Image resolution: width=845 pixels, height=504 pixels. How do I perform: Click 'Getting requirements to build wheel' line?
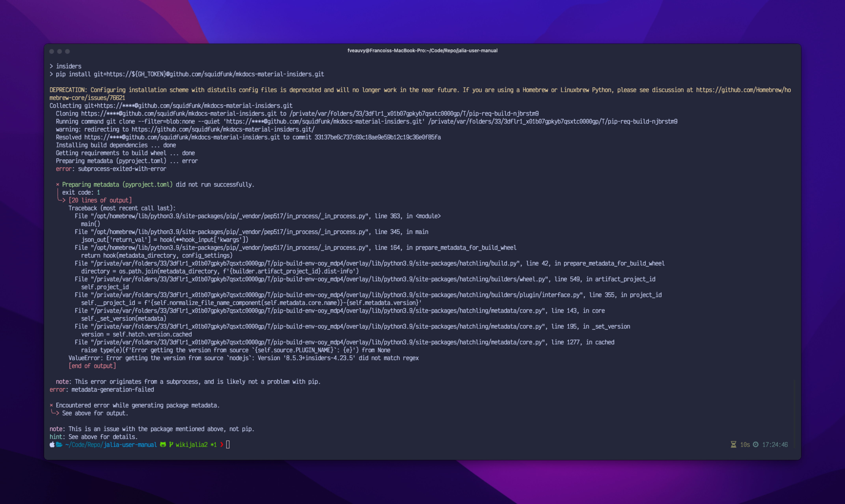coord(125,153)
